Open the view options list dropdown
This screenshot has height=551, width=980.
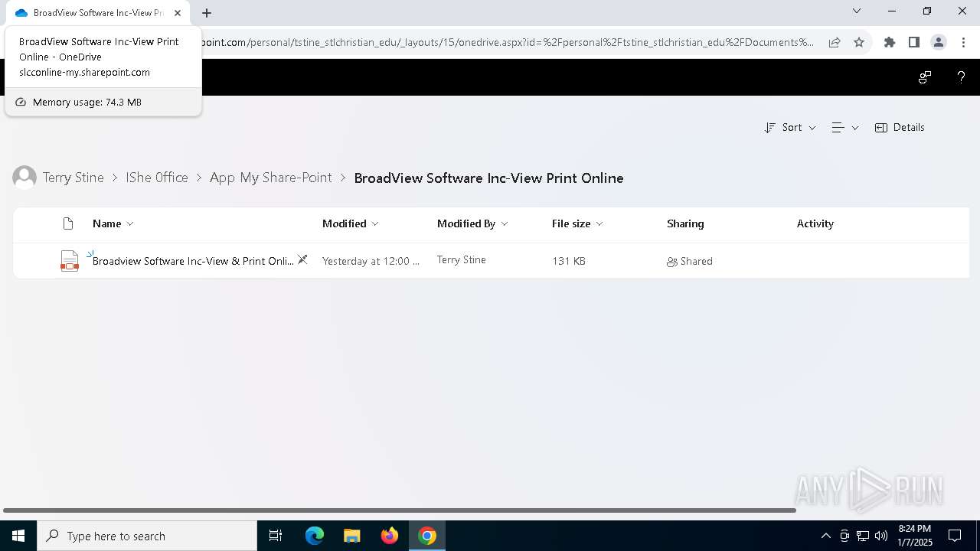pos(845,128)
